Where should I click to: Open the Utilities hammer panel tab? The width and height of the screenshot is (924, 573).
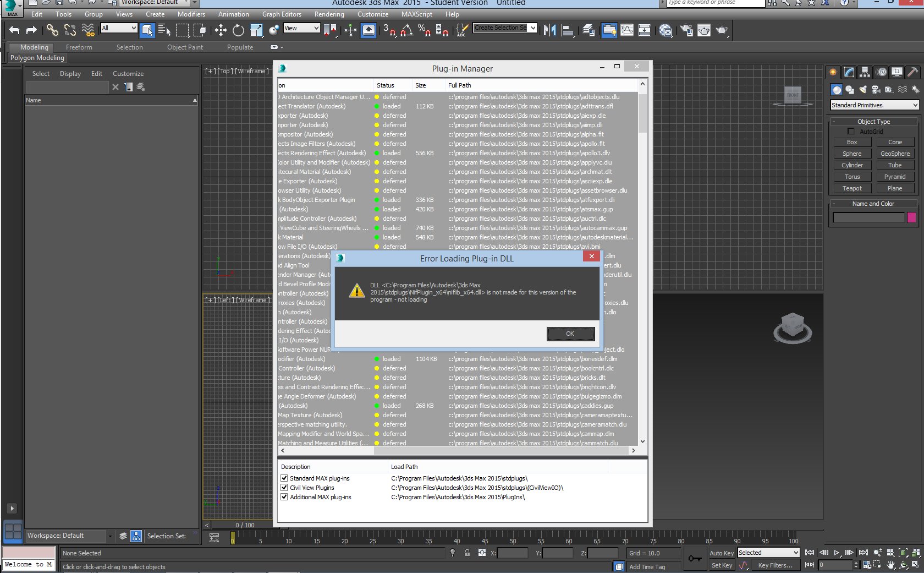pos(913,72)
